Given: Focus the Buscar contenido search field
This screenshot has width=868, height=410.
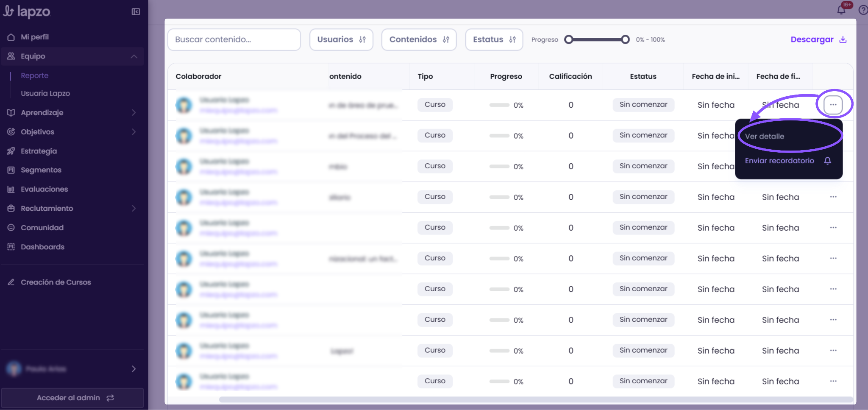Looking at the screenshot, I should [234, 39].
